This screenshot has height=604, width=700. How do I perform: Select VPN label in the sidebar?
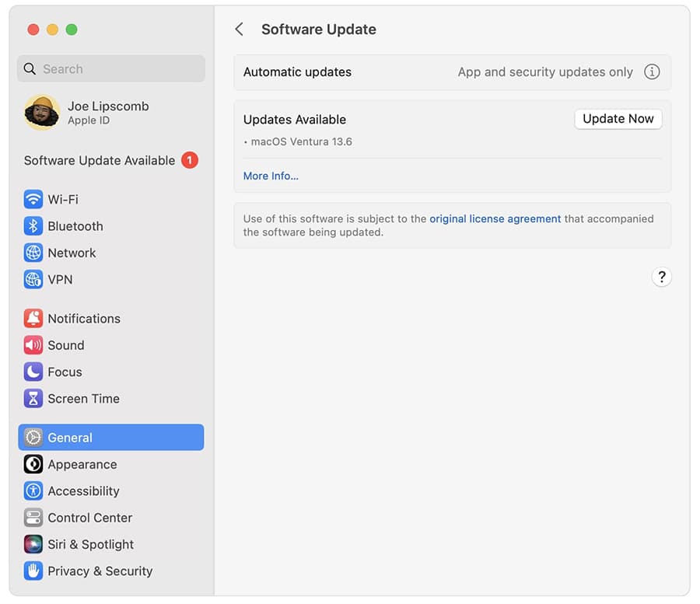[60, 280]
